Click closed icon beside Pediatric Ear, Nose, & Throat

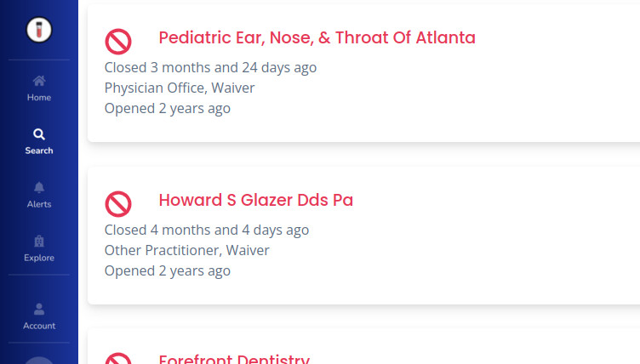pos(118,42)
